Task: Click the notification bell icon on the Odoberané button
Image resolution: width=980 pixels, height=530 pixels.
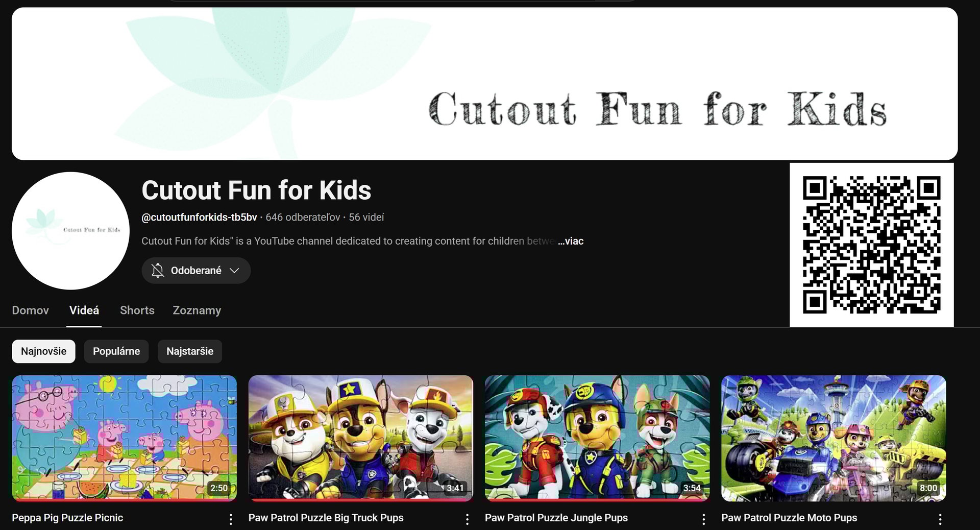Action: click(x=158, y=270)
